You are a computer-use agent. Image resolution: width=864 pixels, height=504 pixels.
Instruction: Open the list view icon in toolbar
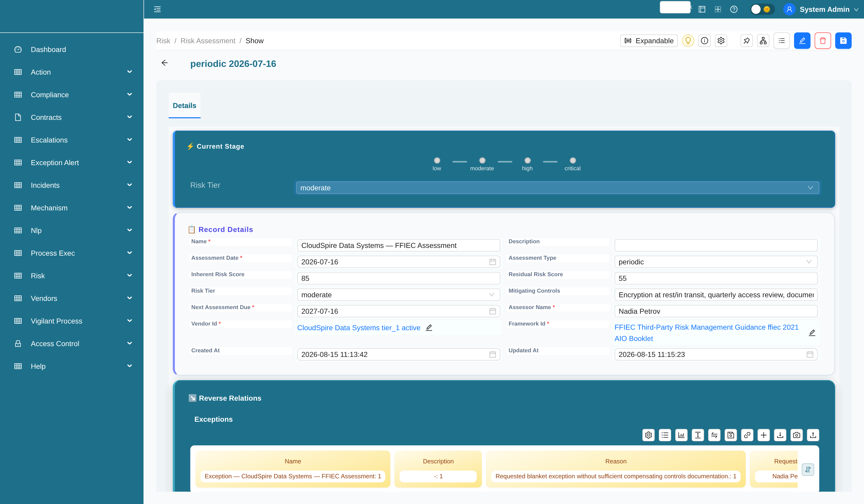tap(782, 41)
